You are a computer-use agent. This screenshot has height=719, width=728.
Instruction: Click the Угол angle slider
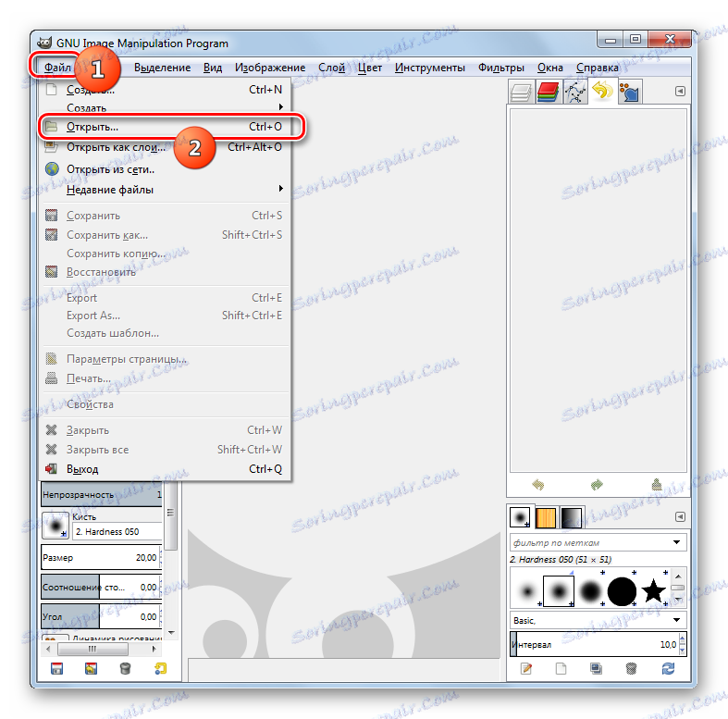click(x=100, y=617)
